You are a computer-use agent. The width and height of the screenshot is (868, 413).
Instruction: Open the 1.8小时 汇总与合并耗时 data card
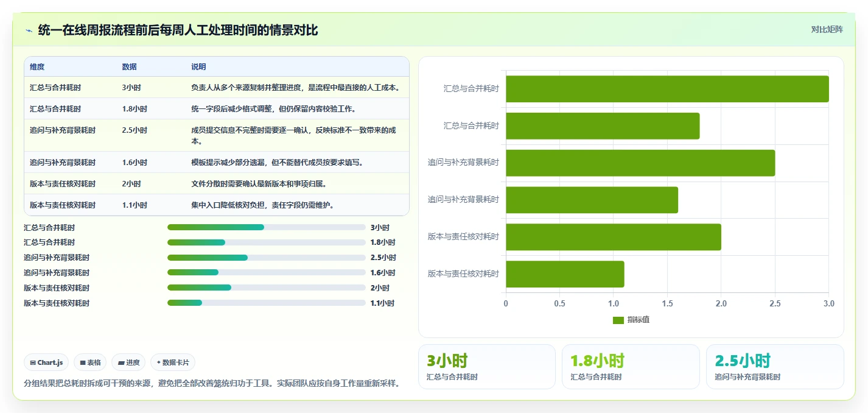(x=631, y=367)
